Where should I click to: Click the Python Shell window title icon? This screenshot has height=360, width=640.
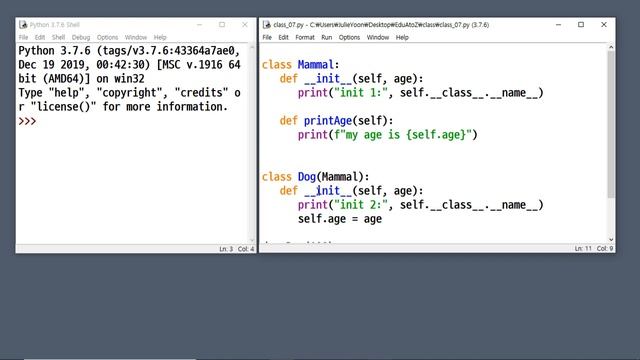click(23, 25)
